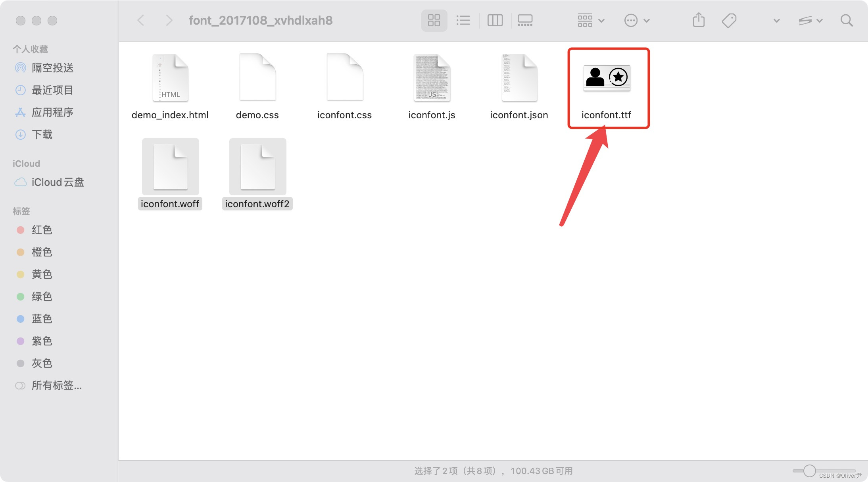This screenshot has height=482, width=868.
Task: Click the iconfont.json file name
Action: (x=519, y=115)
